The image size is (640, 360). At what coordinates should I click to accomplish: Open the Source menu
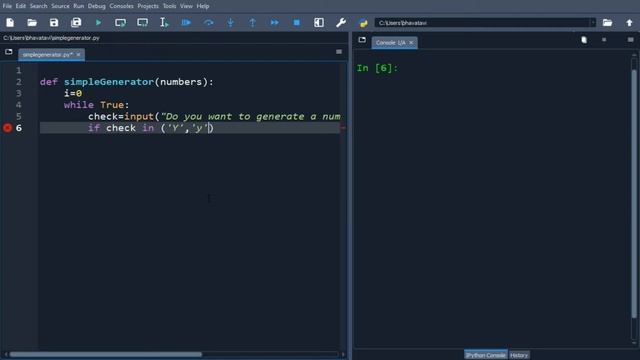[60, 6]
